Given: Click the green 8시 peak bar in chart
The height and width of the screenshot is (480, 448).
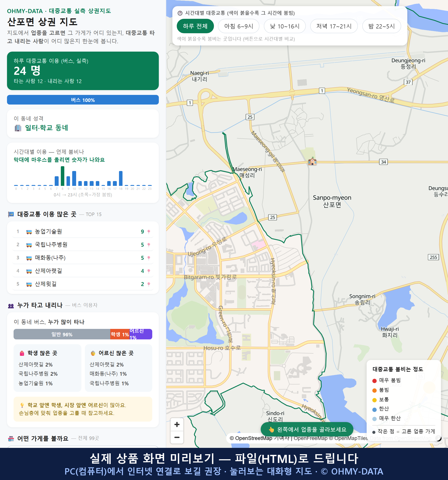Looking at the screenshot, I should (63, 176).
